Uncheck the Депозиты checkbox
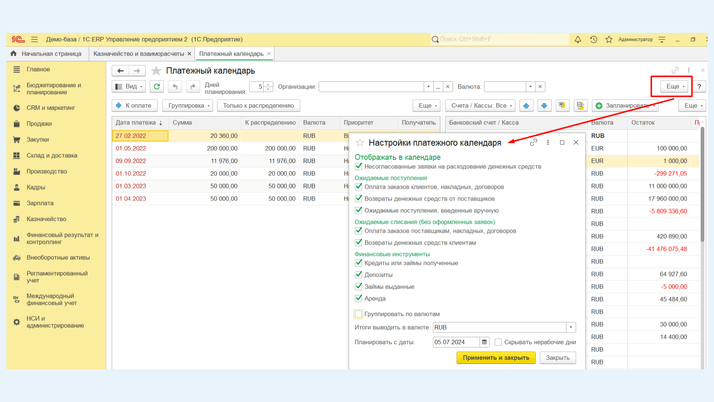714x402 pixels. pyautogui.click(x=359, y=275)
